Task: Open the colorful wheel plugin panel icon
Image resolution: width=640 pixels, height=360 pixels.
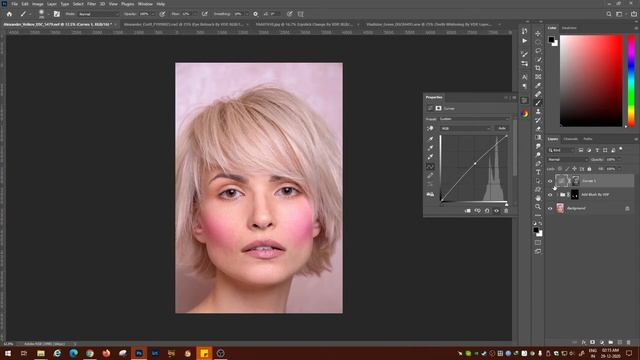Action: pos(524,114)
